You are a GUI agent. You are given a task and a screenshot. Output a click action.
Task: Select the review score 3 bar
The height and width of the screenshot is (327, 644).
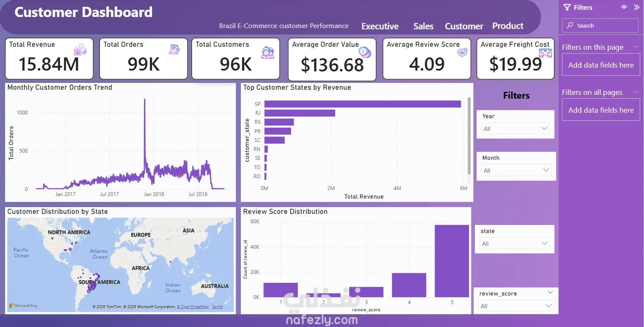[x=366, y=292]
